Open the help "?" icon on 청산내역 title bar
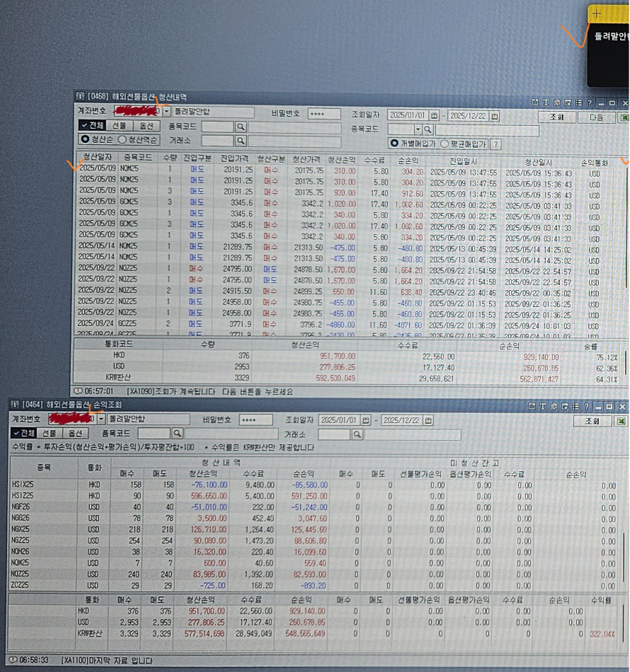 590,102
